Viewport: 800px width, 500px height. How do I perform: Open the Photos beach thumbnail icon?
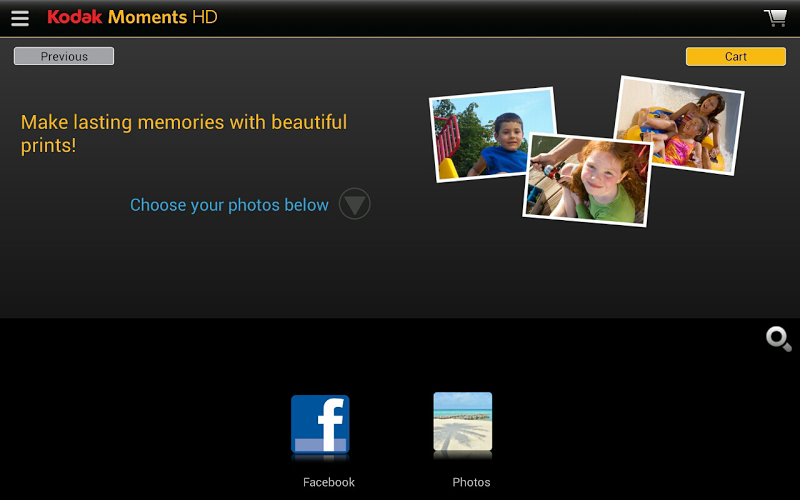tap(463, 421)
